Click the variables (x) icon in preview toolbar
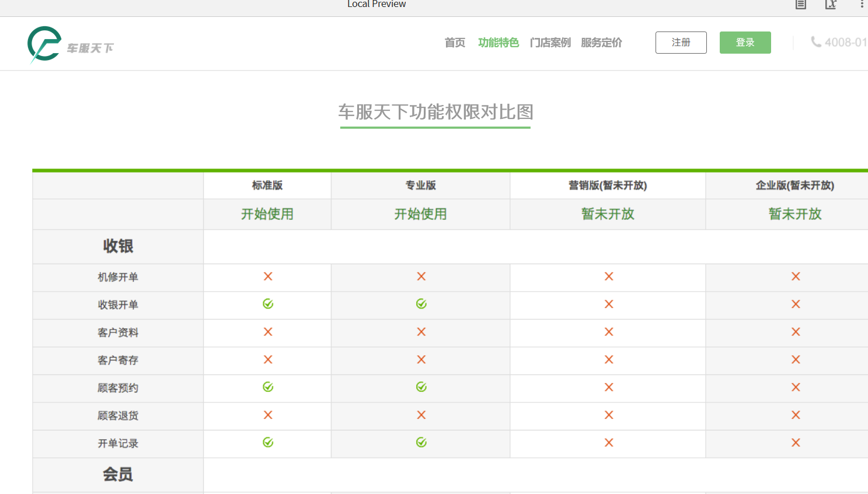The width and height of the screenshot is (868, 494). click(831, 5)
